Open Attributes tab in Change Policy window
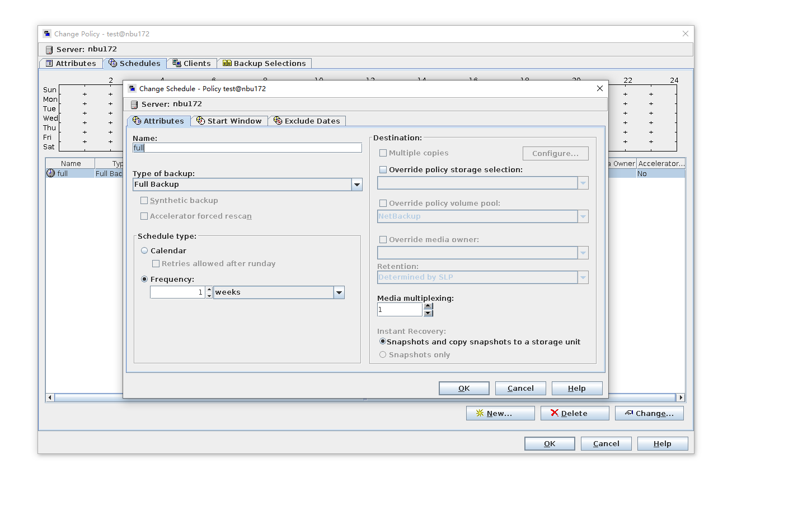 pos(71,63)
